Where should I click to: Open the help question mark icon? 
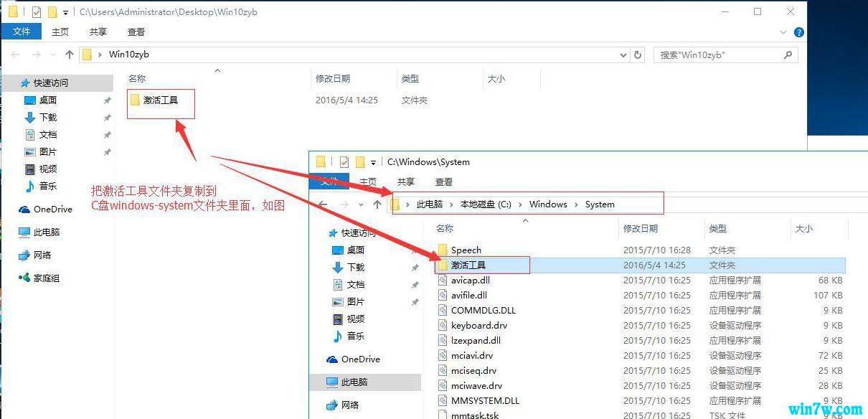(x=799, y=32)
